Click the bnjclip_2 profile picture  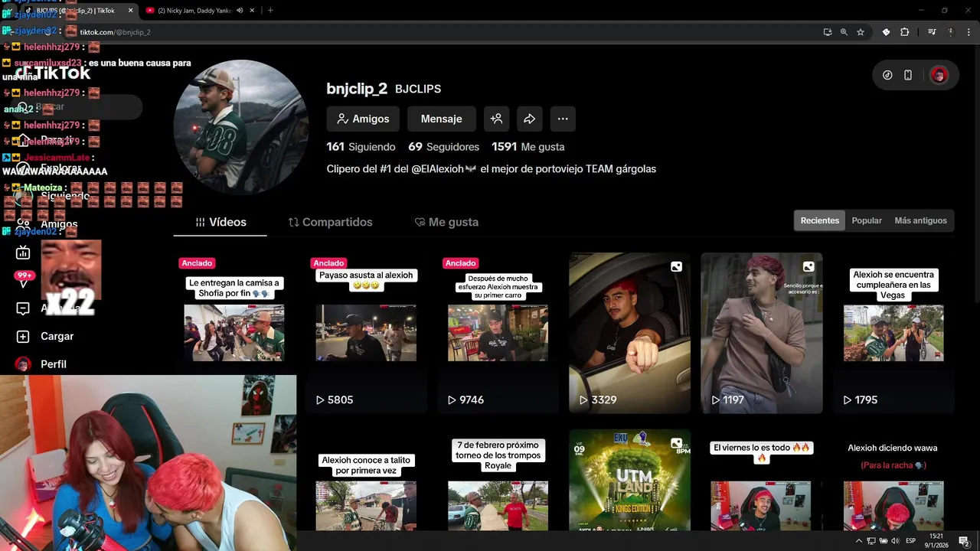[x=241, y=127]
